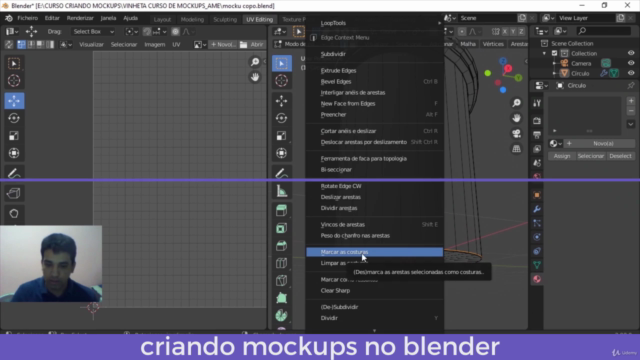Click the Selecionar material button
Image resolution: width=640 pixels, height=360 pixels.
[591, 156]
